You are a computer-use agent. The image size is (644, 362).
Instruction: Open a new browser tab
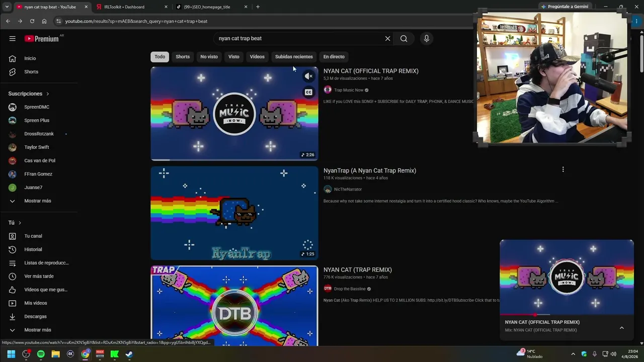pos(258,7)
